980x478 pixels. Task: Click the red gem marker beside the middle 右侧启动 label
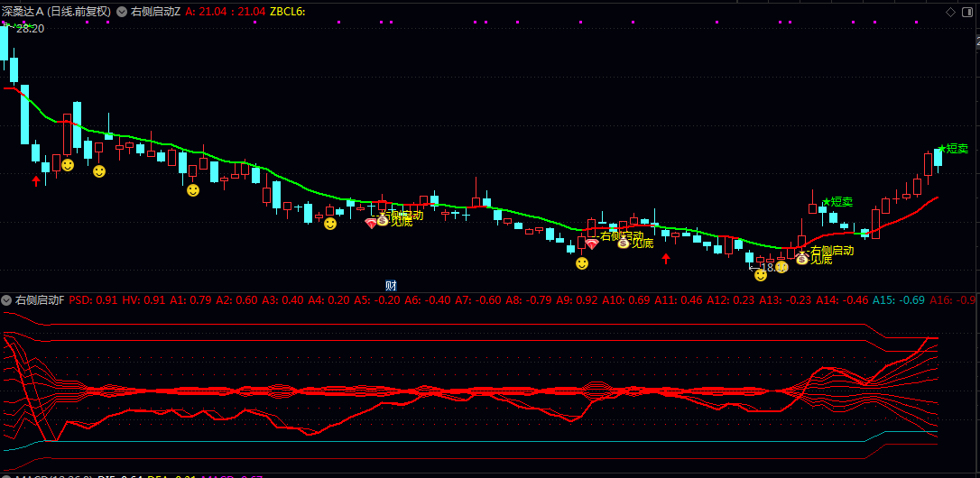pos(591,244)
